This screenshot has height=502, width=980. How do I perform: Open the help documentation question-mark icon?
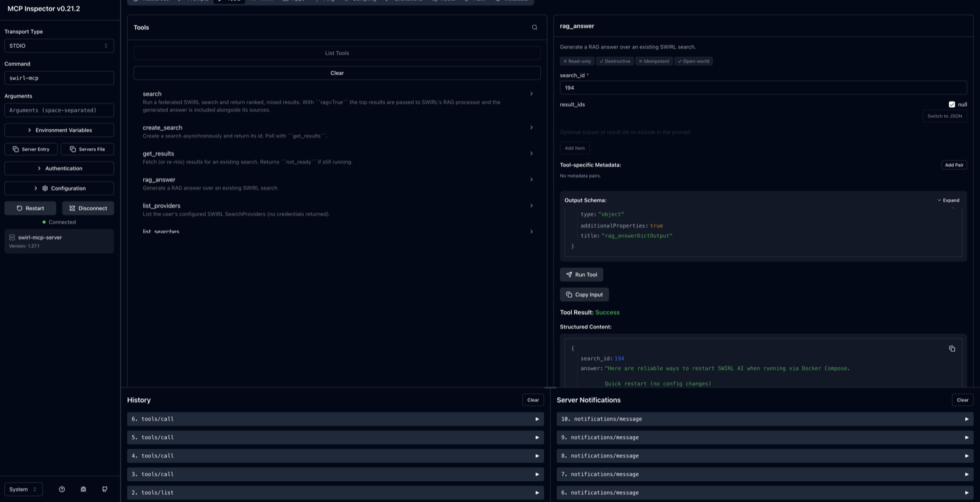point(62,489)
